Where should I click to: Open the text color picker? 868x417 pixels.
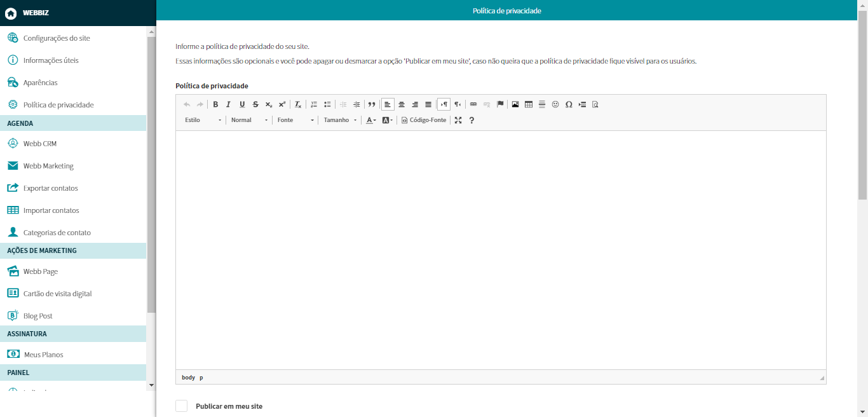tap(371, 120)
